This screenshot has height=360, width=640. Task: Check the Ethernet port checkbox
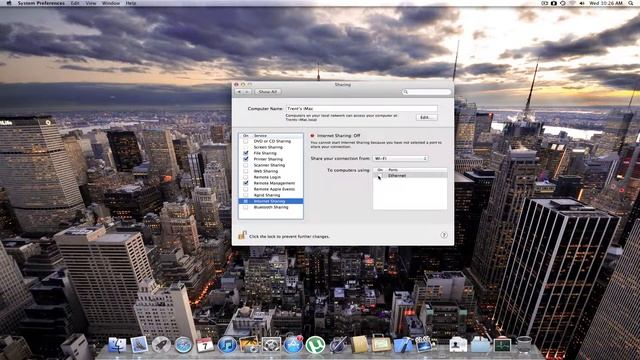[x=380, y=176]
